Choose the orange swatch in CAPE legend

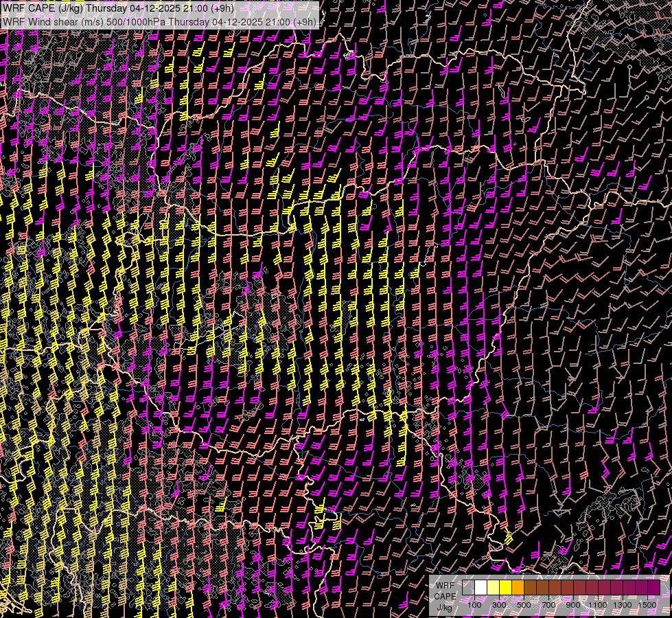coord(518,588)
